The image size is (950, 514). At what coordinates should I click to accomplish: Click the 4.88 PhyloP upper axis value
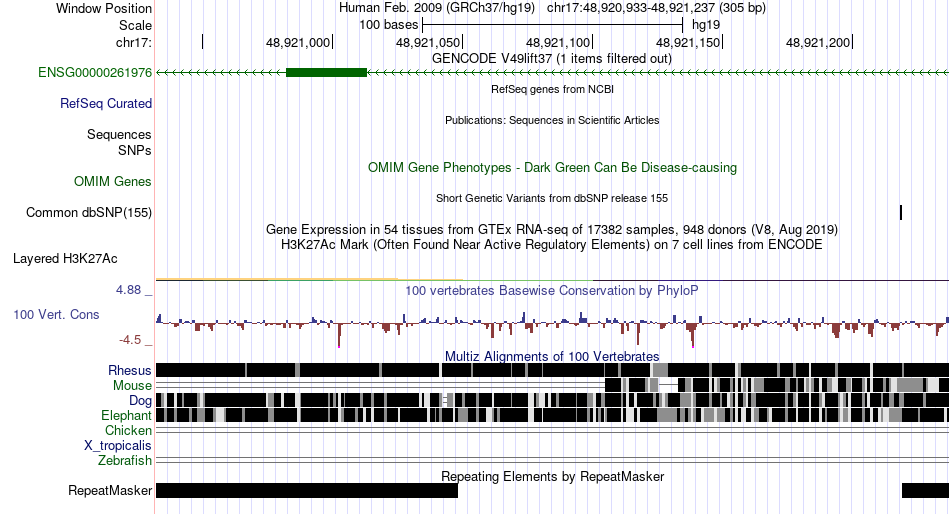tap(128, 290)
